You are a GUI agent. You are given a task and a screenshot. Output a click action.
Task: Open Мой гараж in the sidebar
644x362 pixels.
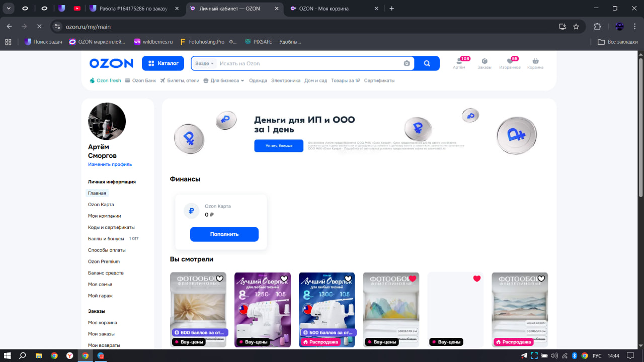tap(101, 296)
